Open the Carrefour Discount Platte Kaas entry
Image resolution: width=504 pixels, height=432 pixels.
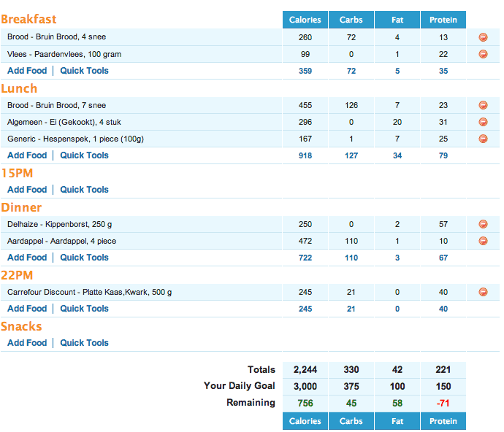click(x=89, y=292)
